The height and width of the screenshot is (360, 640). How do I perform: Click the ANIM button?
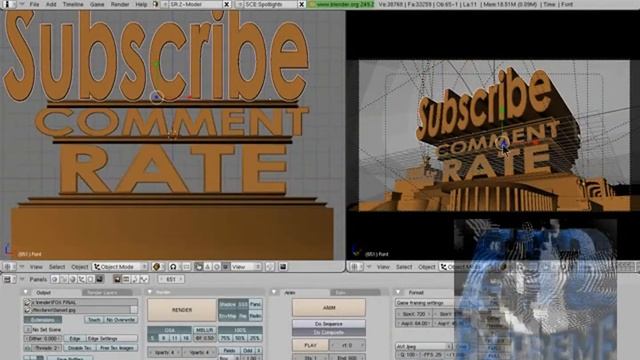329,308
